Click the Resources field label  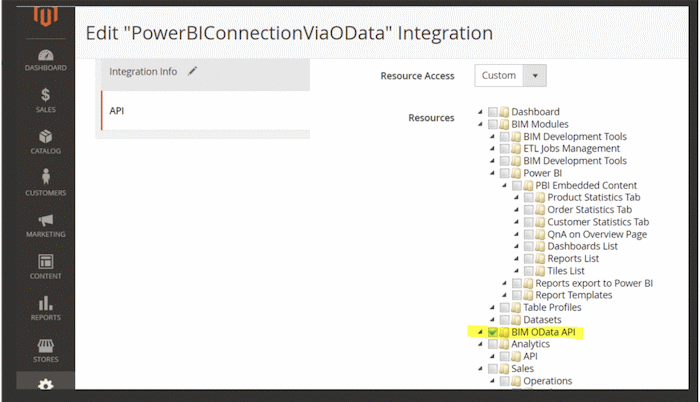[431, 118]
